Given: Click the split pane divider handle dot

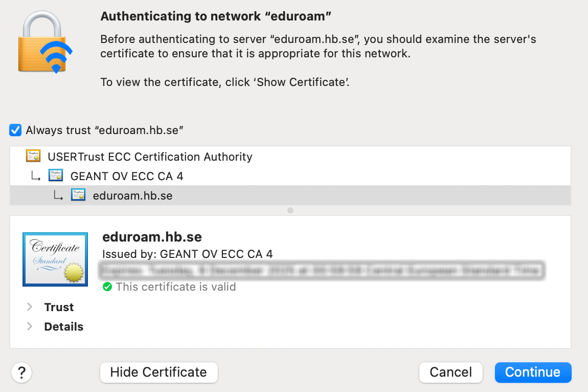Looking at the screenshot, I should pos(290,210).
